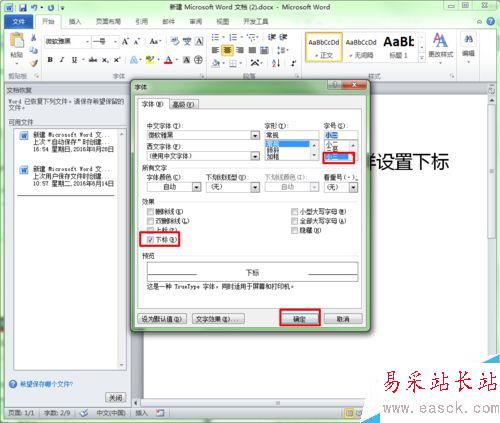This screenshot has width=500, height=423.
Task: Expand the Line Spacing dropdown in ribbon
Action: pyautogui.click(x=283, y=50)
